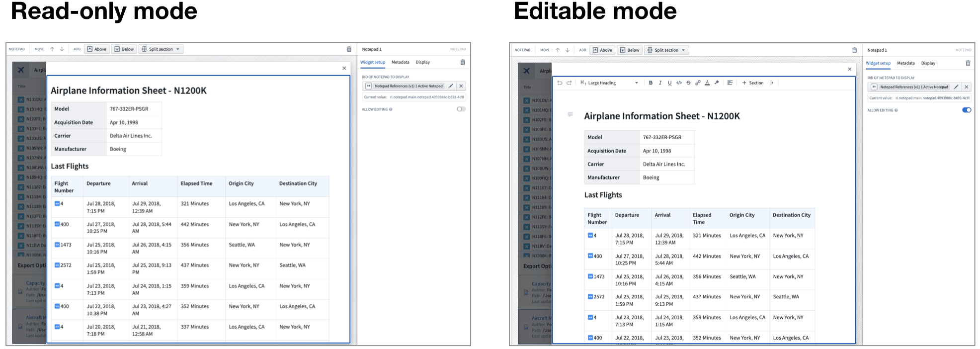Viewport: 980px width, 349px height.
Task: Delete the Notepad 1 widget in Read-only panel
Action: pyautogui.click(x=463, y=62)
